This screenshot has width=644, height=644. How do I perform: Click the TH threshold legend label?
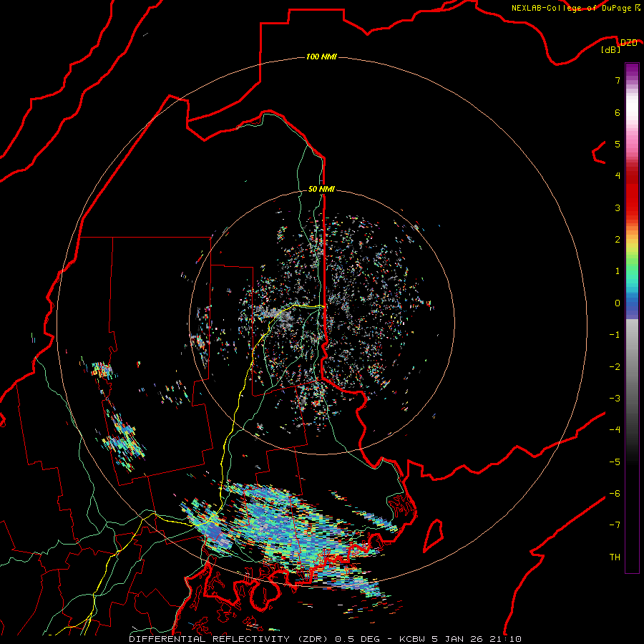(x=615, y=557)
